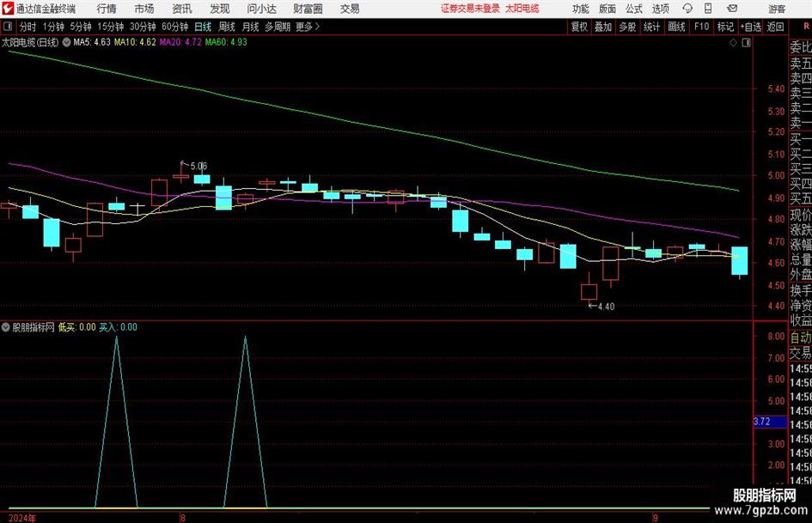This screenshot has height=523, width=812.
Task: Open the 太阳电缆 indicator settings dropdown circle
Action: [66, 42]
